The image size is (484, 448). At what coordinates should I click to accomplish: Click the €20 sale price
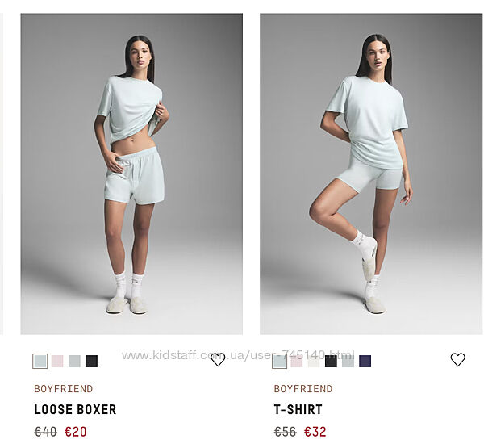click(76, 432)
